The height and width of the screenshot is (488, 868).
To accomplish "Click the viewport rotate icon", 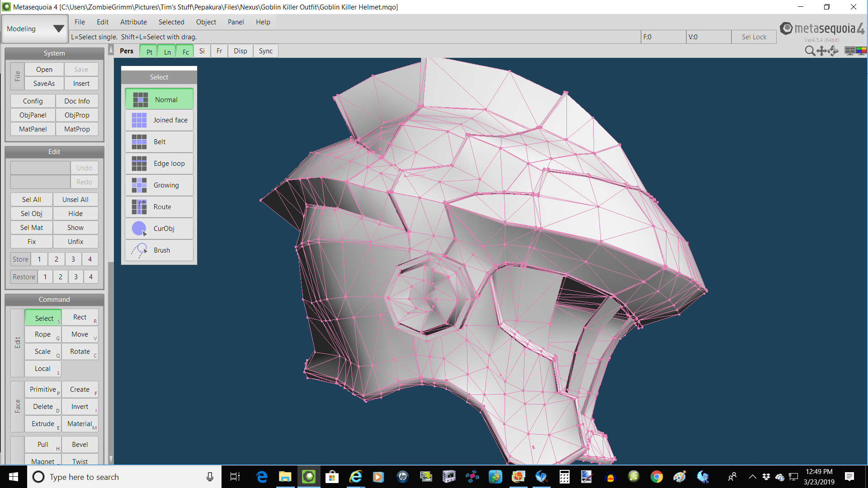I will (x=833, y=51).
